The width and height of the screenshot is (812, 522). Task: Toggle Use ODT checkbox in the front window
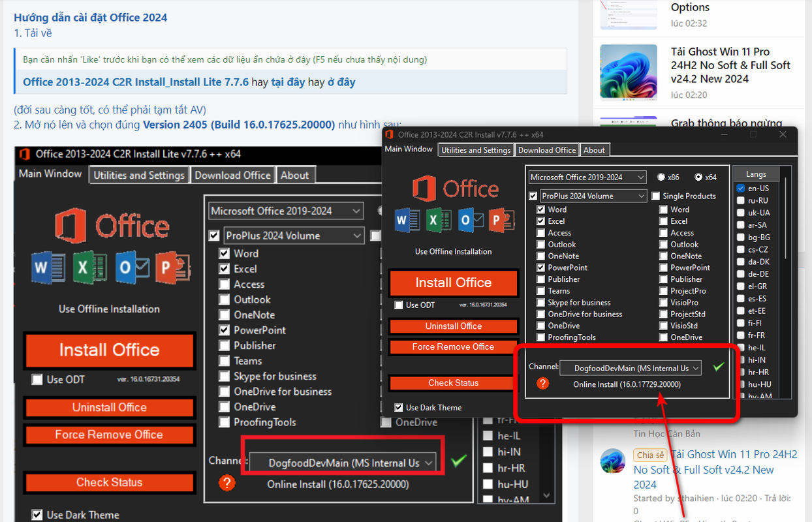click(399, 305)
